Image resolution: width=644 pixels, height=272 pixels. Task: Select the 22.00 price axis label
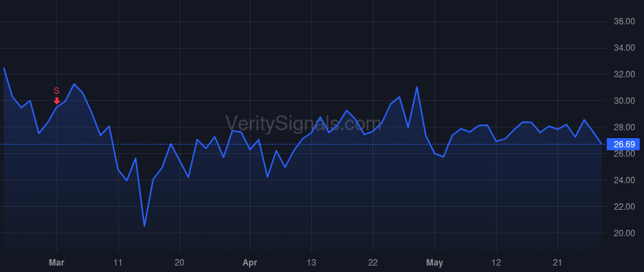624,207
